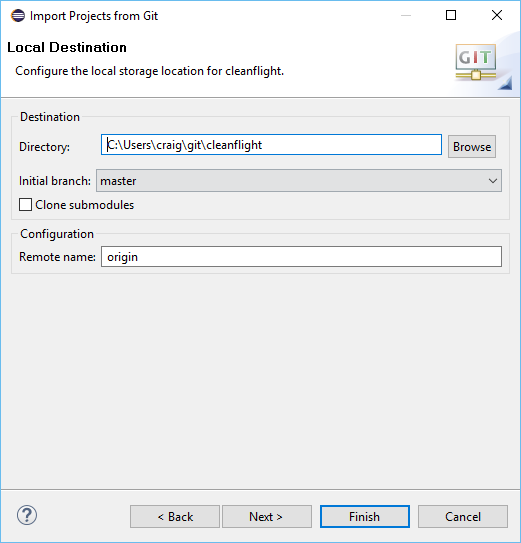Viewport: 521px width, 543px height.
Task: Minimize the Import Projects from Git dialog
Action: (x=406, y=16)
